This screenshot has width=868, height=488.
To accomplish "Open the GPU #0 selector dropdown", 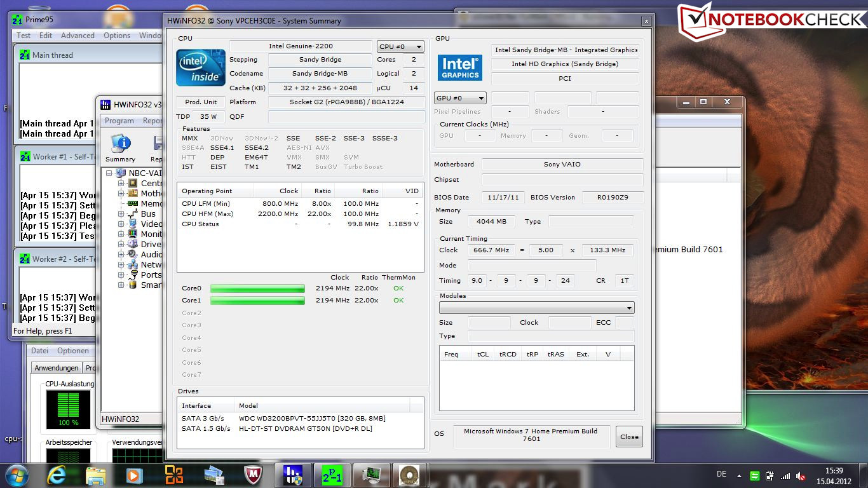I will (460, 98).
